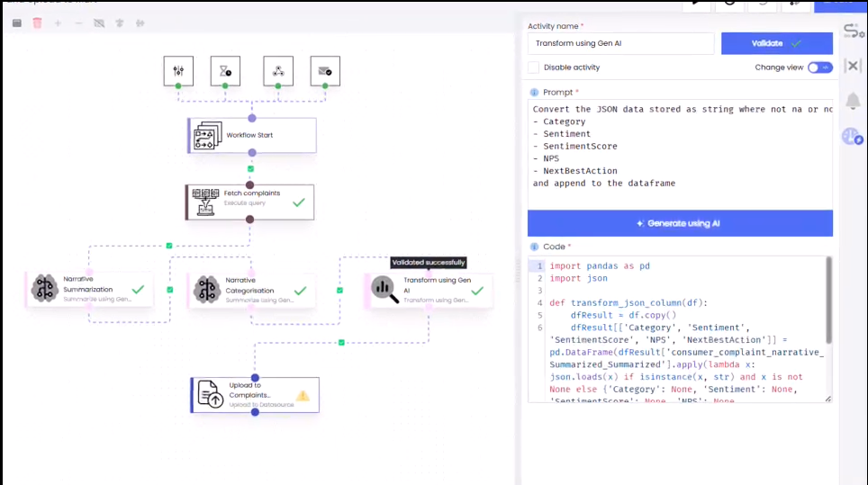This screenshot has width=868, height=485.
Task: Toggle green connector checkbox below Workflow Start
Action: click(x=250, y=168)
